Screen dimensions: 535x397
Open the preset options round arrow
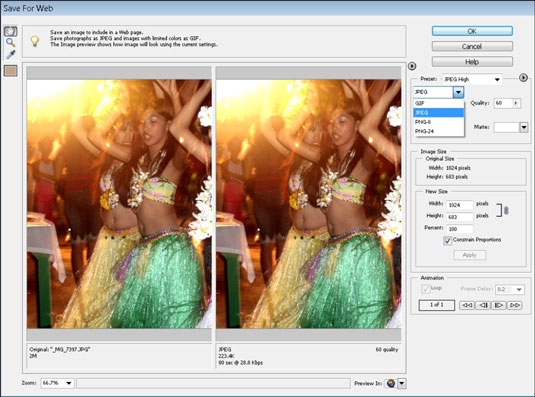point(523,78)
